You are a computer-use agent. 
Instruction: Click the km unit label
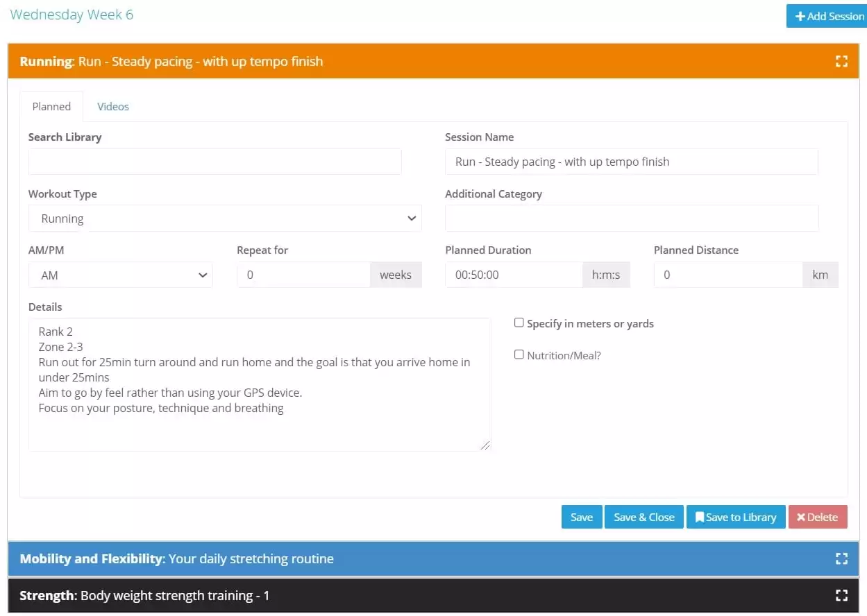click(x=820, y=275)
